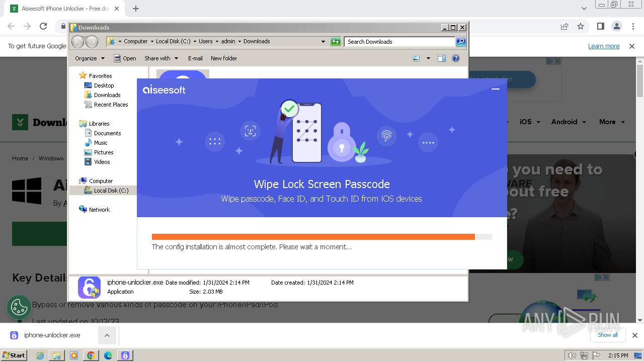Select Downloads in navigation pane

[107, 95]
